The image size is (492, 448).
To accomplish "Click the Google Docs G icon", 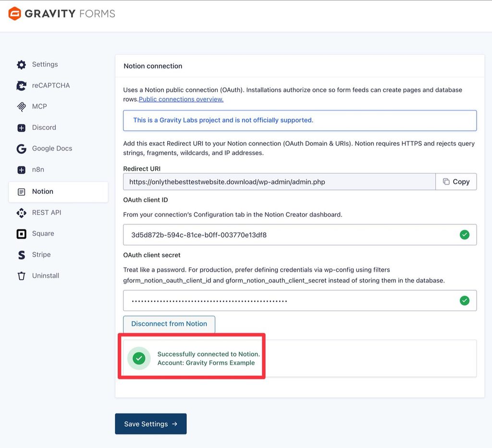I will point(21,149).
